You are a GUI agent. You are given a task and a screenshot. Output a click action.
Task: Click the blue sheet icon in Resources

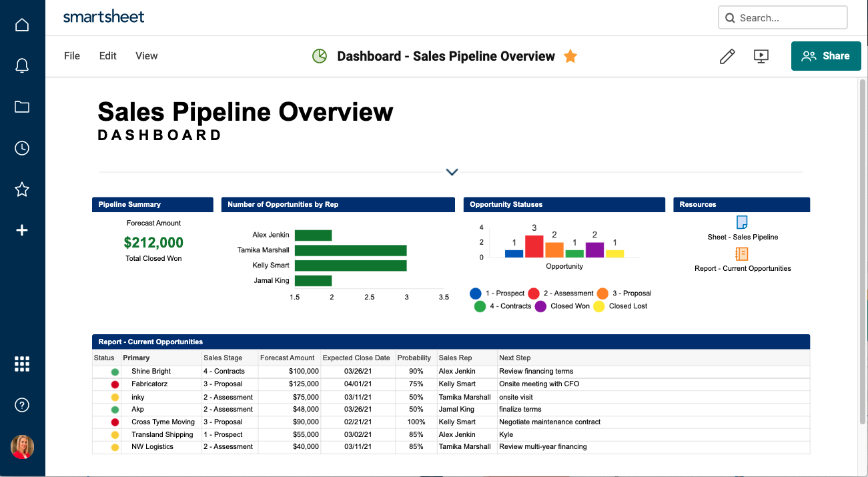tap(741, 222)
